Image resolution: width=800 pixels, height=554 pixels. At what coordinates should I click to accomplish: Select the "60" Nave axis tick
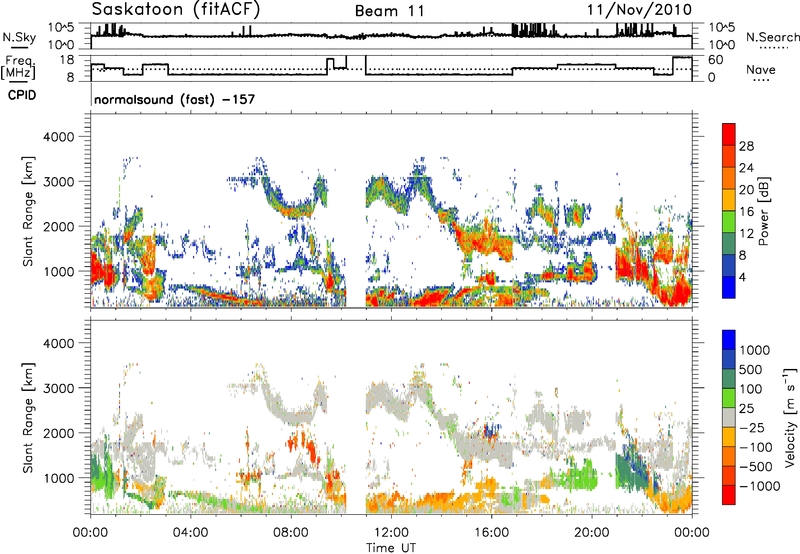pos(716,60)
